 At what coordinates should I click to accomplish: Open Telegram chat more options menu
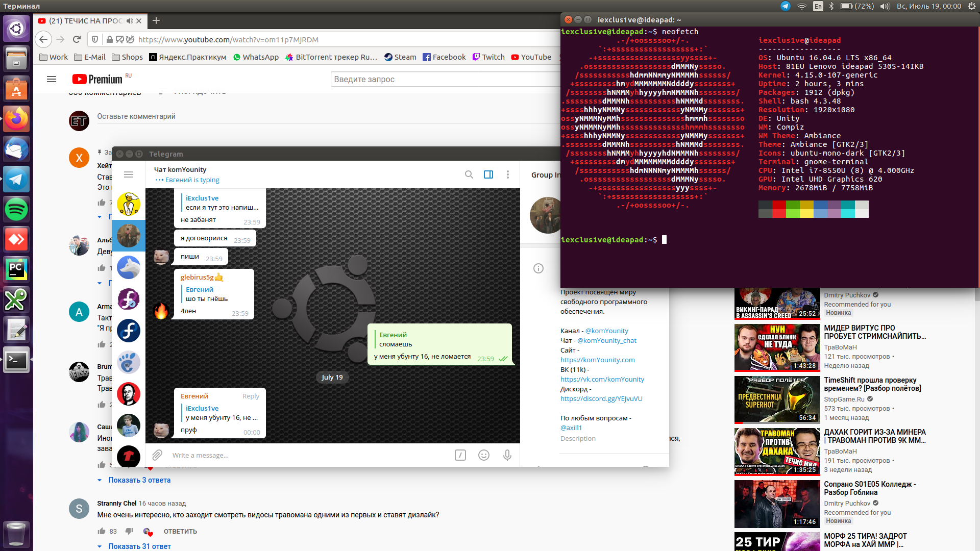pos(507,174)
